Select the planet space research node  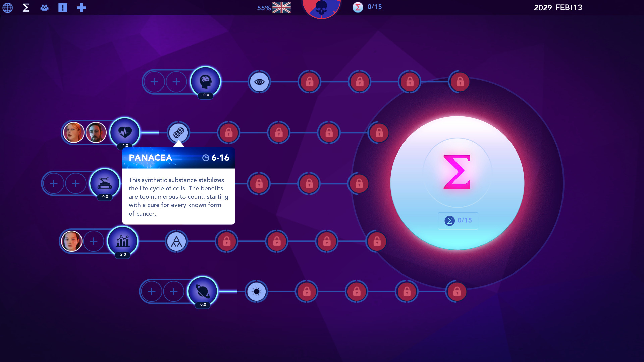(x=203, y=291)
